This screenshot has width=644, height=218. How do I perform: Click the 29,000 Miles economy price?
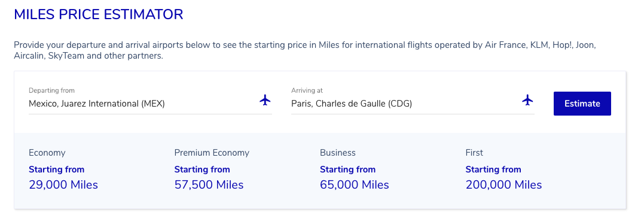point(63,185)
